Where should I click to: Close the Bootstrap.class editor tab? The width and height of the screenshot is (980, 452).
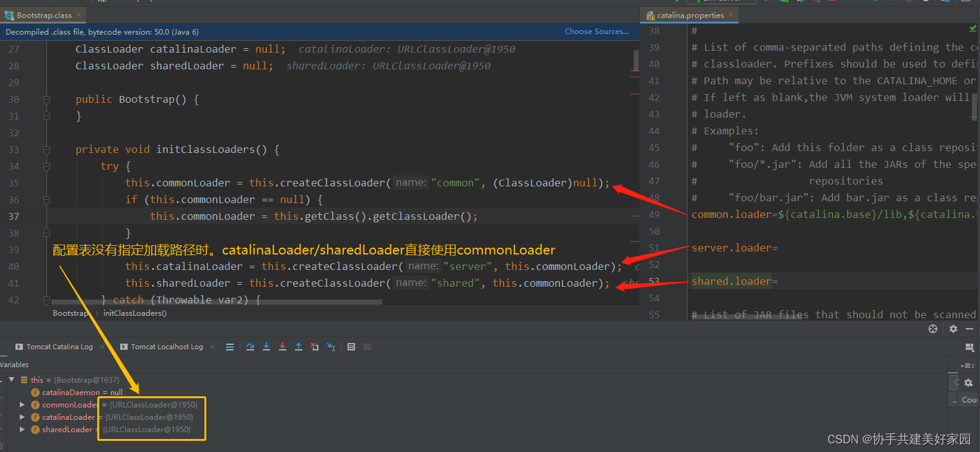tap(79, 15)
